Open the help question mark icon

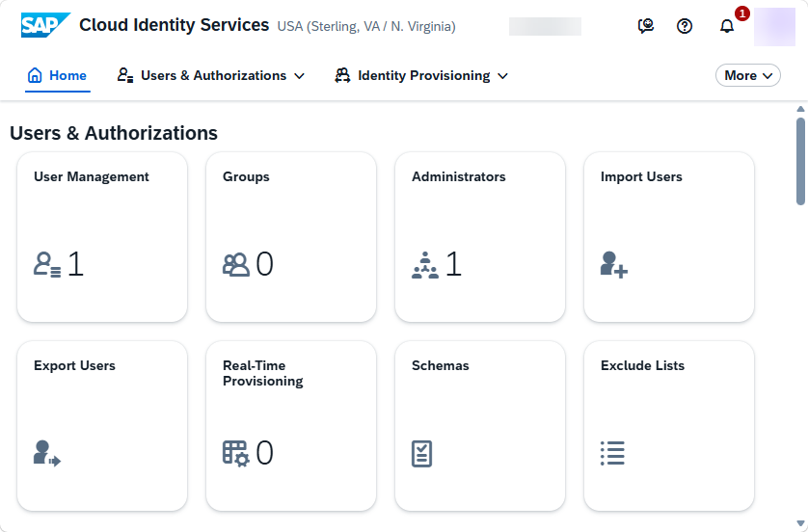pos(685,26)
